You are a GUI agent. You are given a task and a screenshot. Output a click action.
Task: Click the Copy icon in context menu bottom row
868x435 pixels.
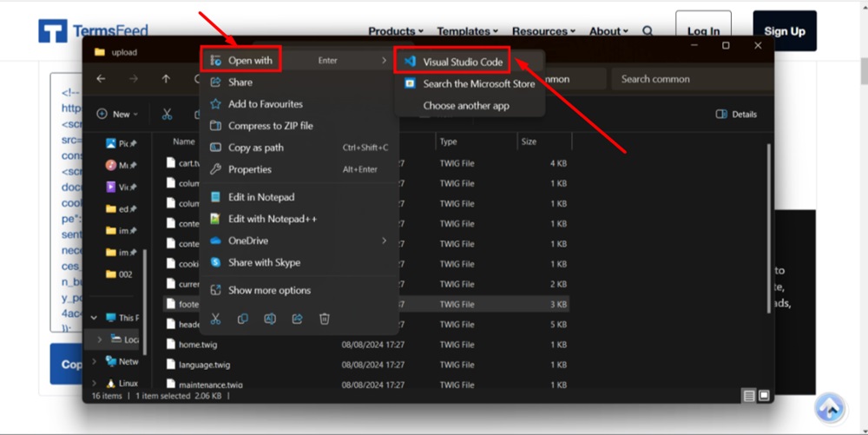coord(242,319)
